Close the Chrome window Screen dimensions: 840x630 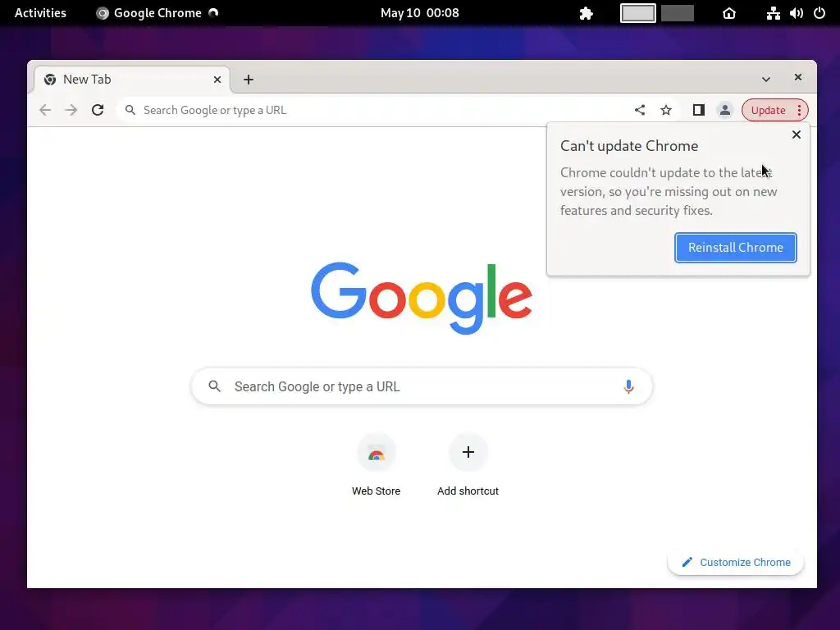coord(797,78)
